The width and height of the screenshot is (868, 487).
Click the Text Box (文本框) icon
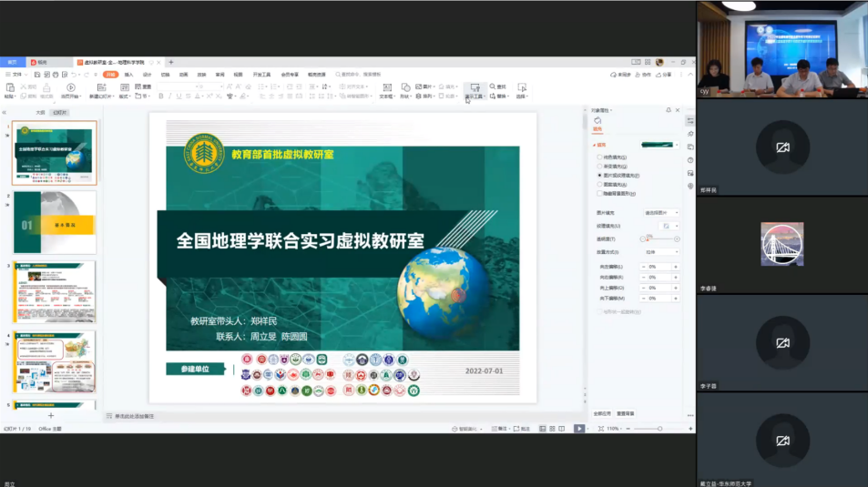click(x=386, y=88)
